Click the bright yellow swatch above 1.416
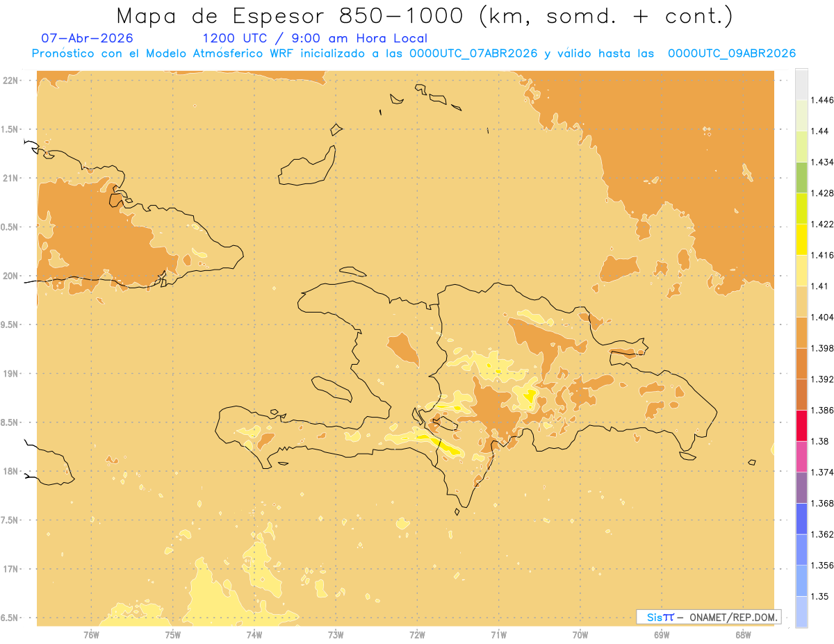Screen dimensions: 834x644 (801, 239)
